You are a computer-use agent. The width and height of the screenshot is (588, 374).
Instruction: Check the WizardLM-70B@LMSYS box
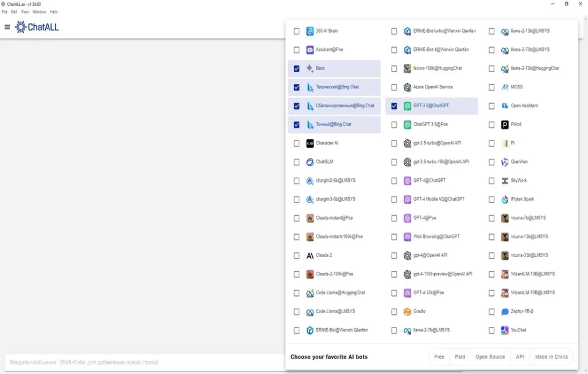click(x=492, y=293)
